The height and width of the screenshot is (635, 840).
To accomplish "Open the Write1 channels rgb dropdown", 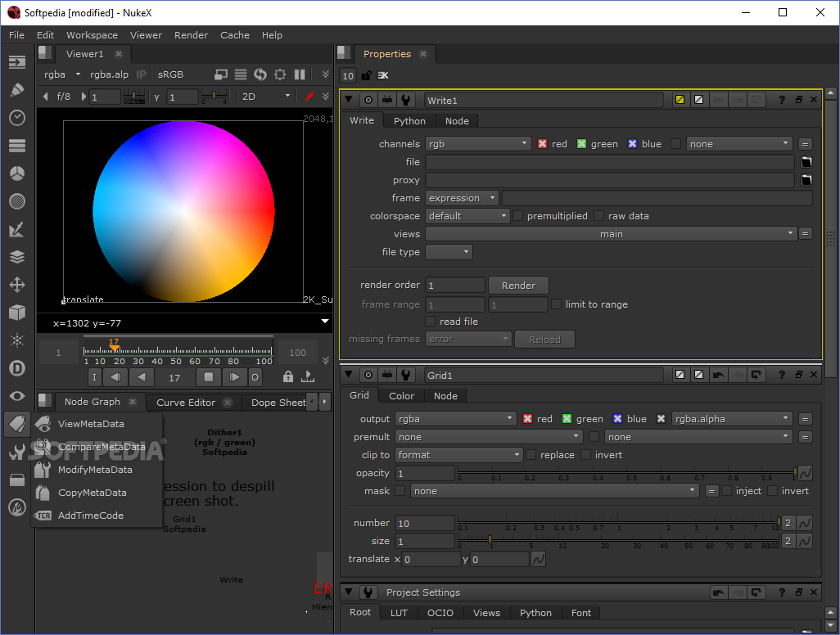I will 478,144.
